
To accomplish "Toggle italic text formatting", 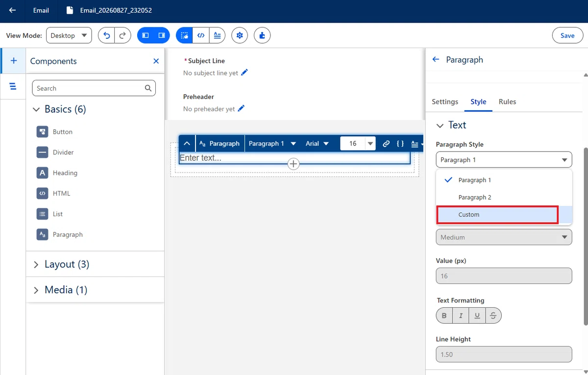I will click(x=461, y=316).
